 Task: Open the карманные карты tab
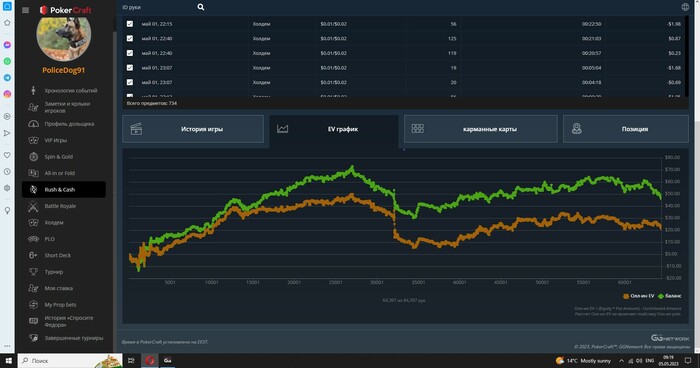[x=481, y=129]
